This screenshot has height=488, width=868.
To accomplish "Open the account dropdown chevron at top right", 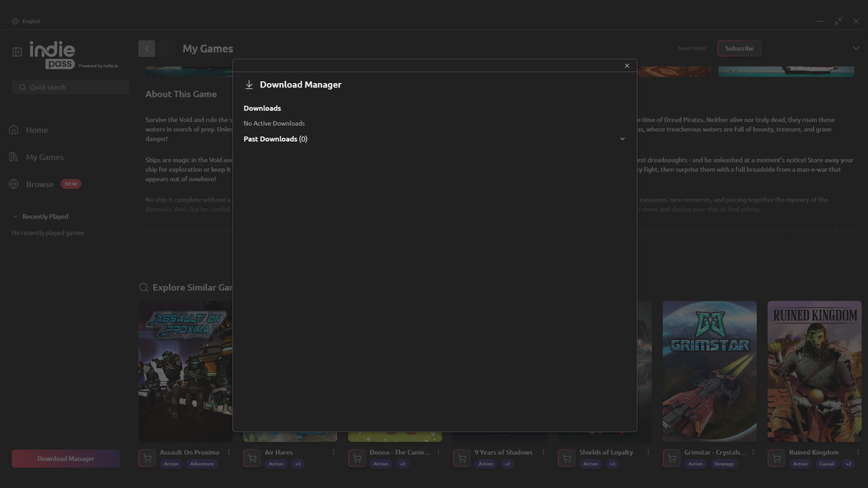I will (x=856, y=48).
